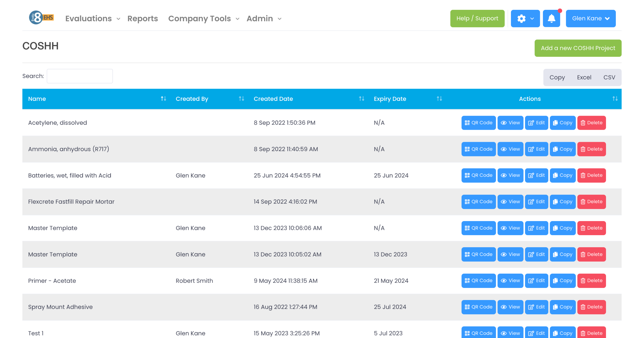Click Add a new COSHH Project
The height and width of the screenshot is (338, 644).
578,48
